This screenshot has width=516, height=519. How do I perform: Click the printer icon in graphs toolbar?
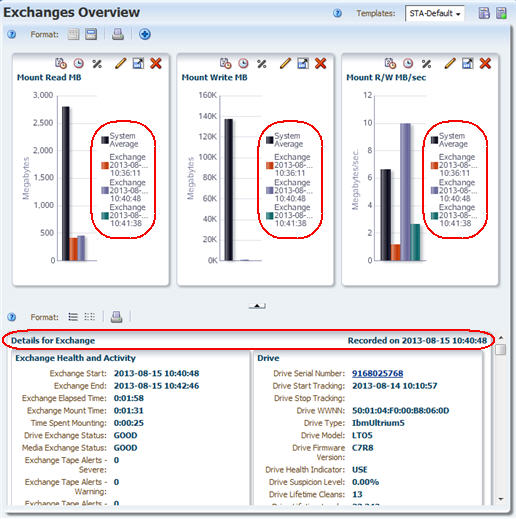(x=118, y=34)
